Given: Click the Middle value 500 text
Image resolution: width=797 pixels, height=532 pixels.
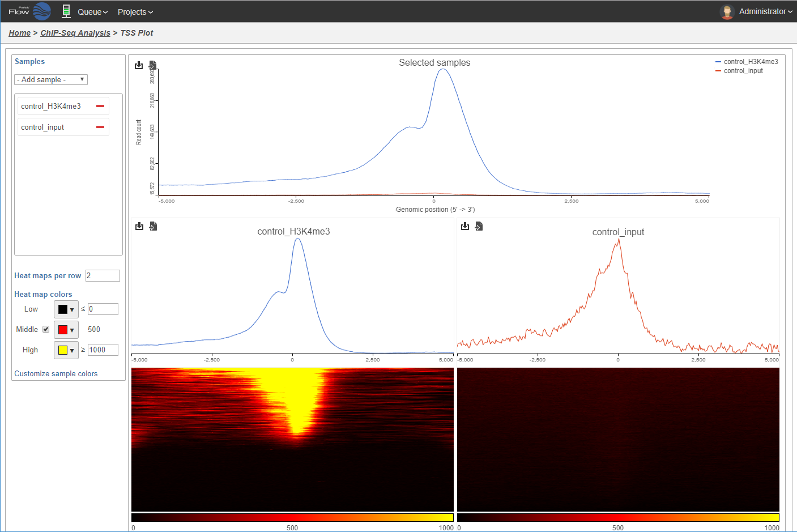Looking at the screenshot, I should [94, 329].
